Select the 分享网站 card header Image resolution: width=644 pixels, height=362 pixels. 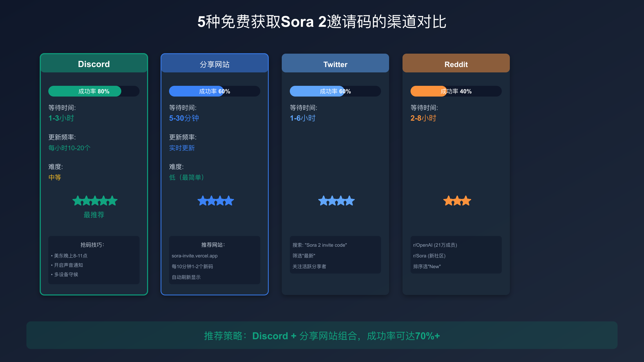215,64
